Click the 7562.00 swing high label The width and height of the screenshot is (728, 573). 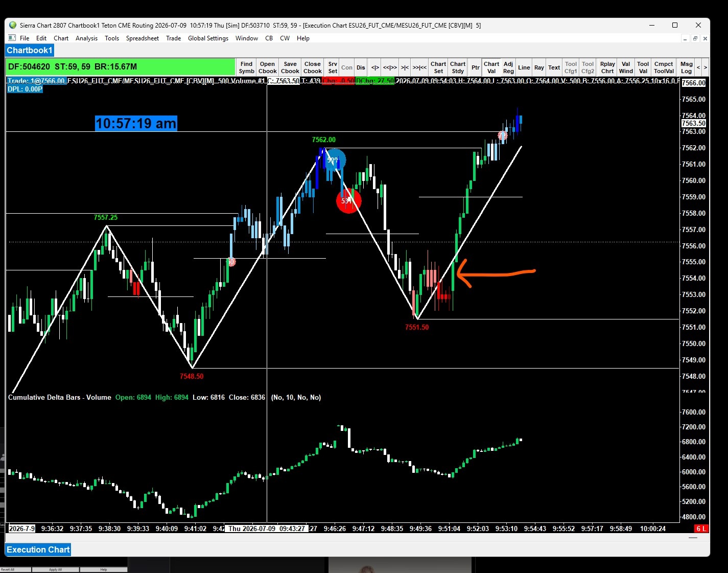point(324,140)
